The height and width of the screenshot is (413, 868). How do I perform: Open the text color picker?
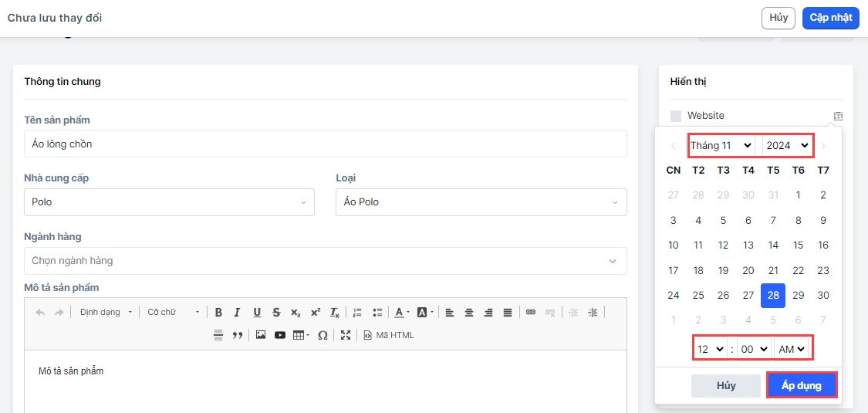(400, 313)
